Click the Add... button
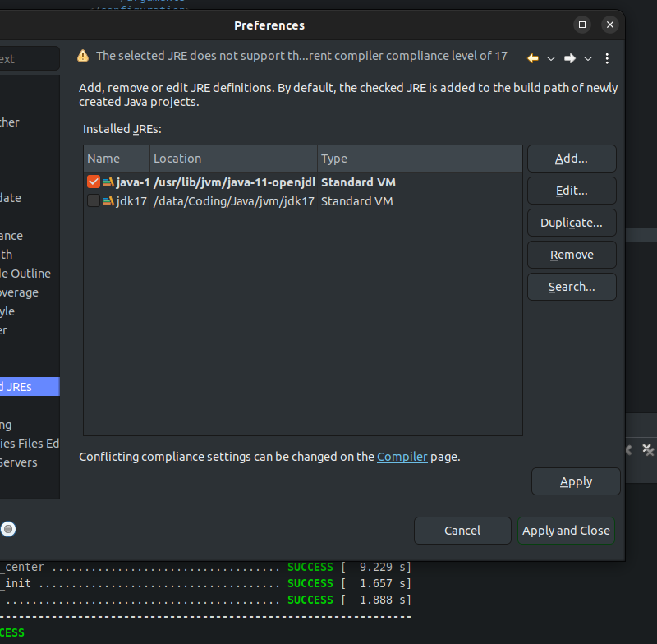The width and height of the screenshot is (657, 644). 571,159
